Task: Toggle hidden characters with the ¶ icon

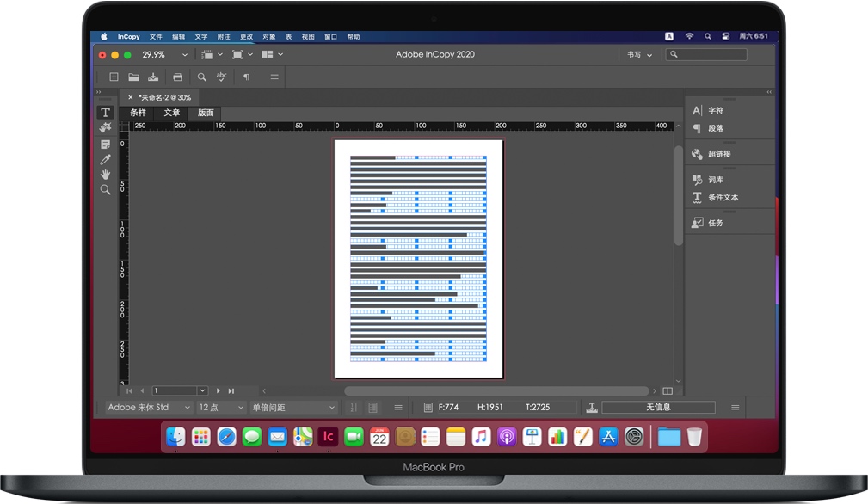Action: [x=246, y=77]
